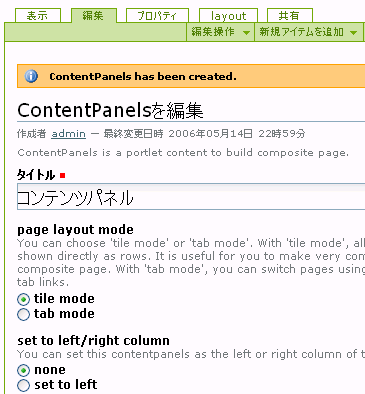Click into the タイトル text field
This screenshot has width=365, height=394.
(x=191, y=197)
